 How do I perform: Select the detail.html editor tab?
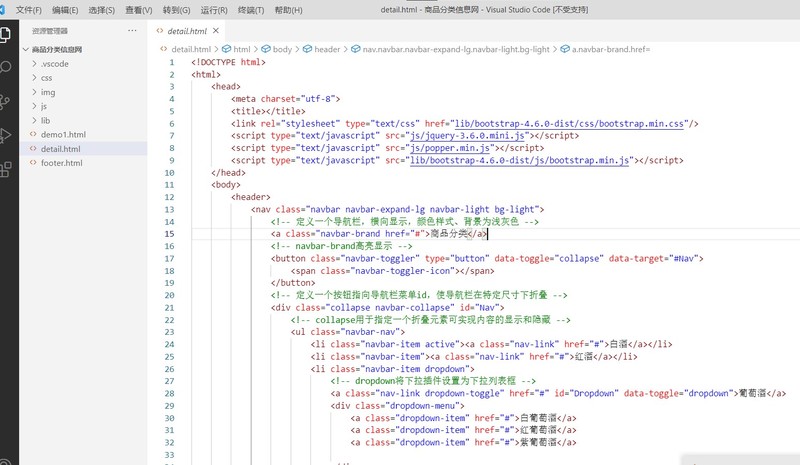point(187,31)
